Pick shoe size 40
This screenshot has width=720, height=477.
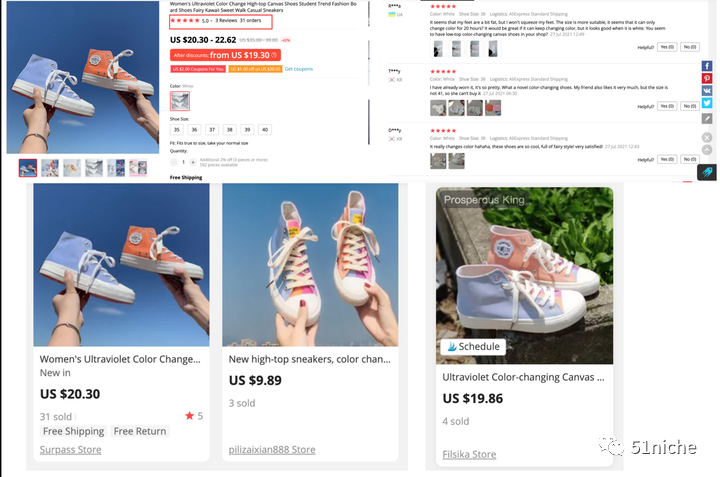[264, 129]
